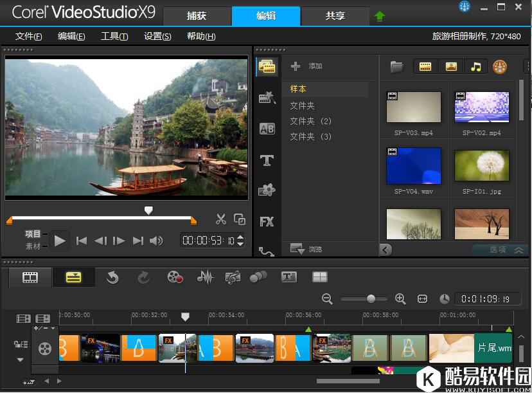Open the Sound Mixer waveform icon

point(205,277)
